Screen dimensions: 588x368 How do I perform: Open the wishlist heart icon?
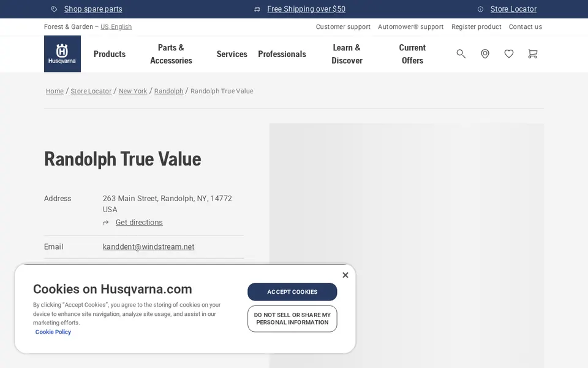tap(508, 54)
